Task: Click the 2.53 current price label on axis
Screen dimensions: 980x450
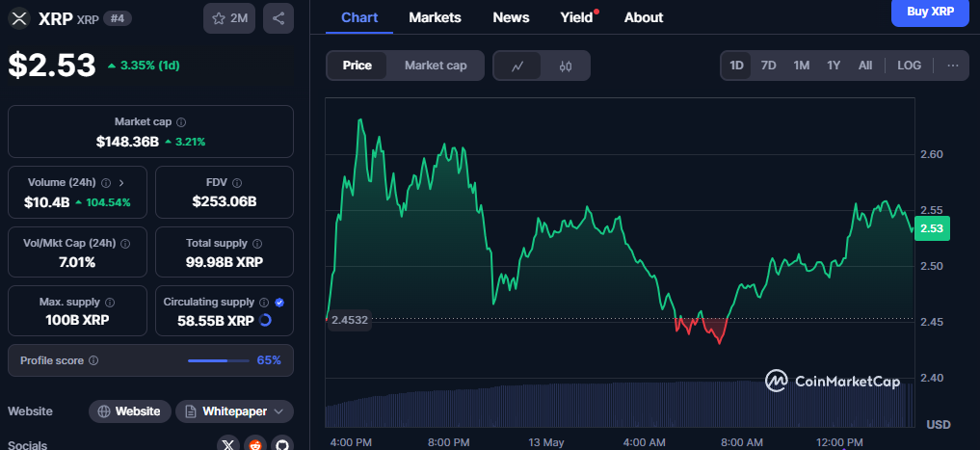Action: coord(932,228)
